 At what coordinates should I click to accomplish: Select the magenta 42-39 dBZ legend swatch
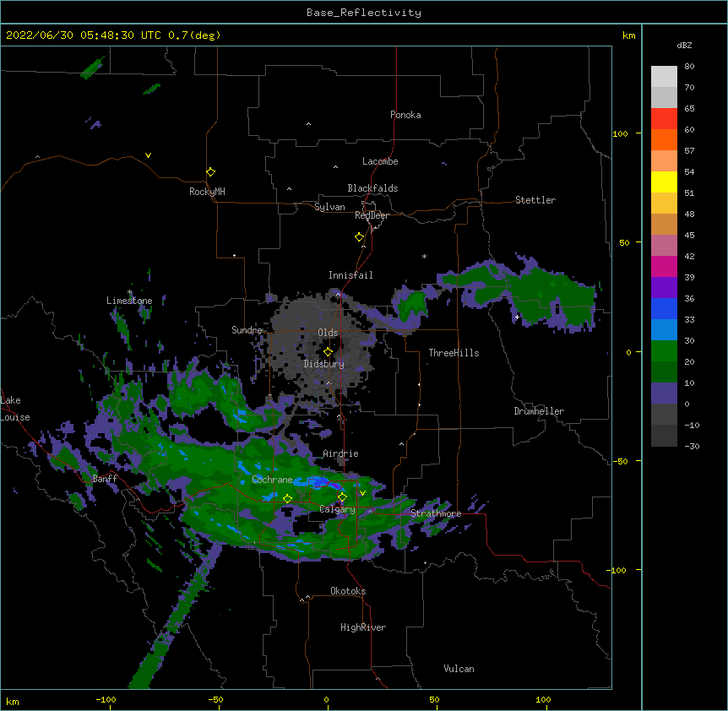click(x=664, y=266)
